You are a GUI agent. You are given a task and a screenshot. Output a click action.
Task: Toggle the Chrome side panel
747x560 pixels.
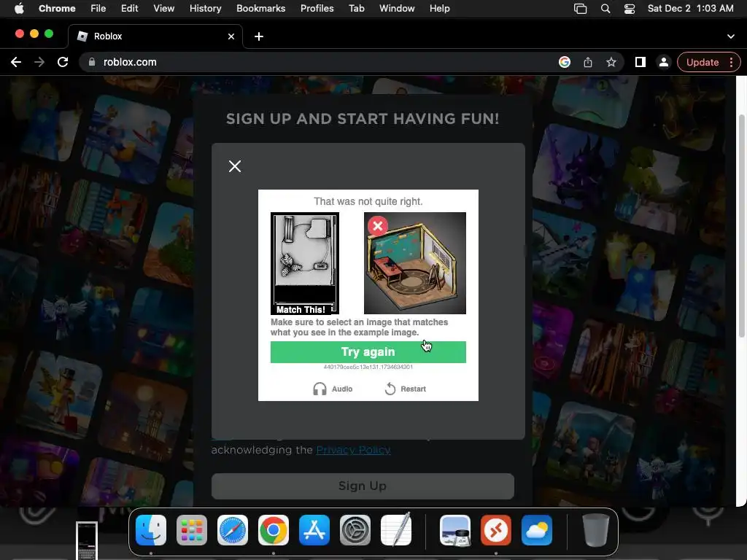click(x=640, y=63)
